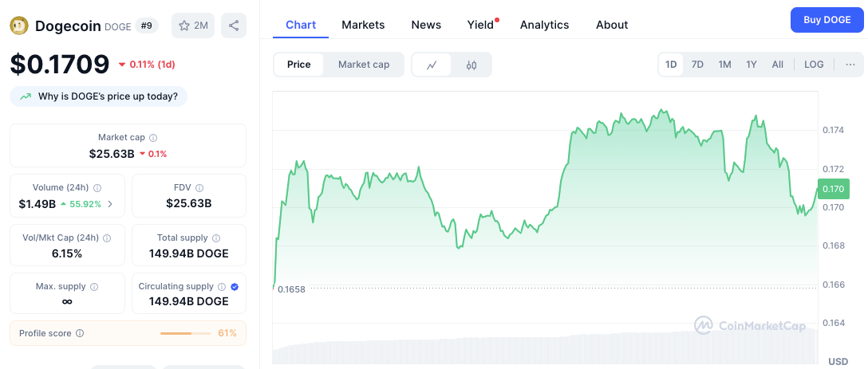
Task: Open info icon beside Total supply
Action: point(216,237)
